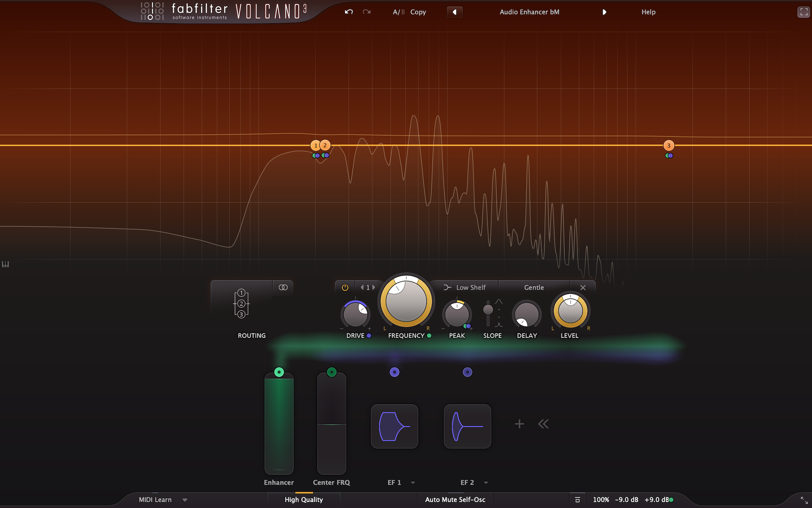Screen dimensions: 812x508
Task: Open the Help menu
Action: click(x=648, y=12)
